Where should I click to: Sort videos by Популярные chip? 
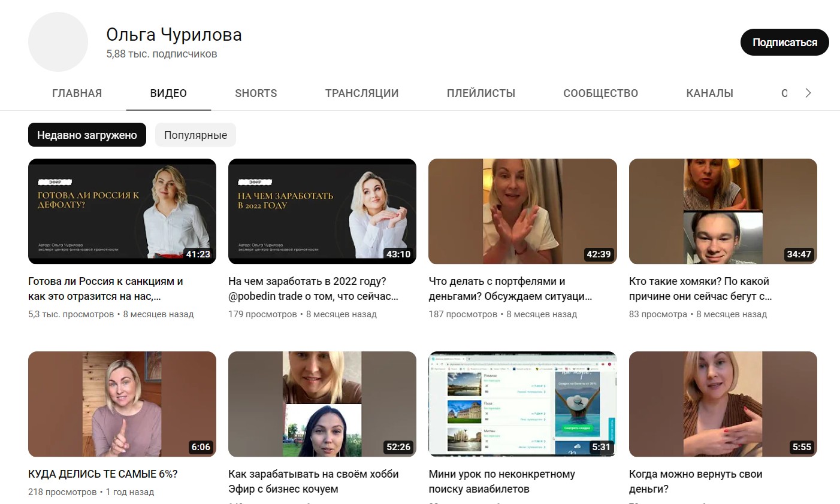(x=195, y=135)
